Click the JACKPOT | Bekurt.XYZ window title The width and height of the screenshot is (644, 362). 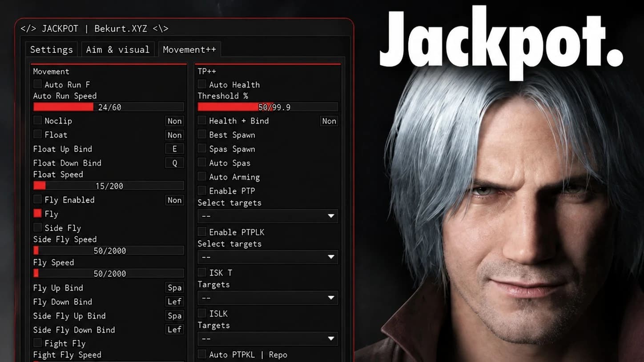pyautogui.click(x=95, y=29)
